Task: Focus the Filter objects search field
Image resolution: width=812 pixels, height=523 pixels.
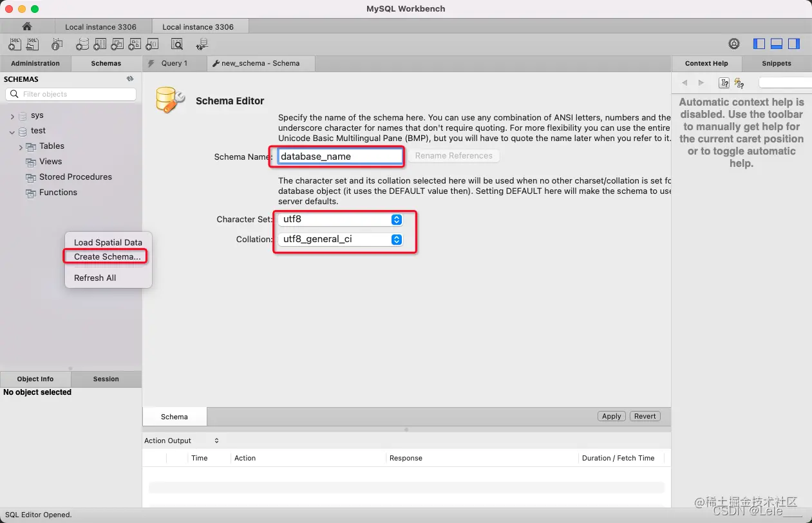Action: point(71,94)
